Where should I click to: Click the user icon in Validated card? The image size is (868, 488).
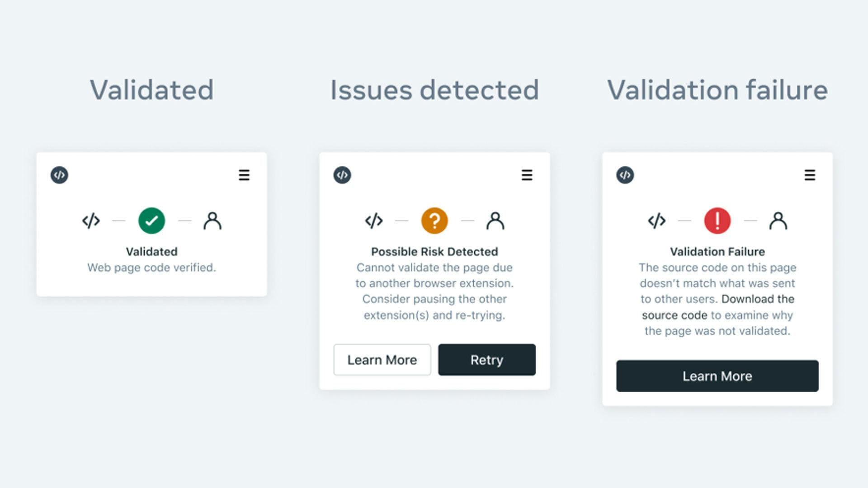pyautogui.click(x=212, y=221)
